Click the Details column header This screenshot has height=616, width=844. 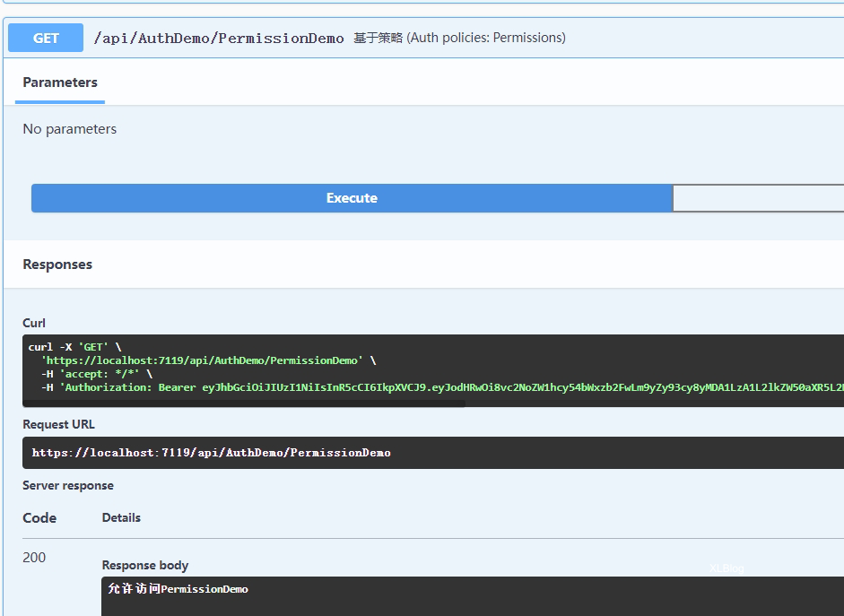coord(121,517)
